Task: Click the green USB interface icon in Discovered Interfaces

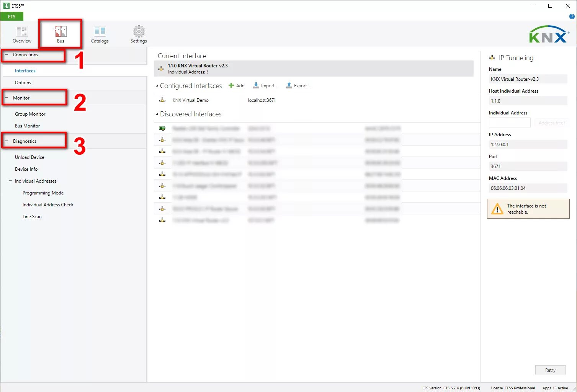Action: 162,128
